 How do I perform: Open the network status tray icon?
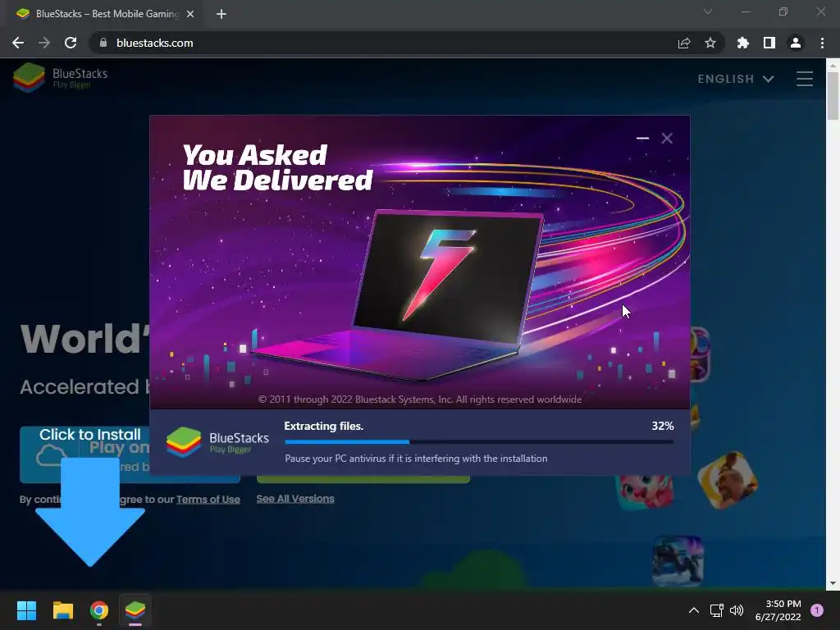716,609
